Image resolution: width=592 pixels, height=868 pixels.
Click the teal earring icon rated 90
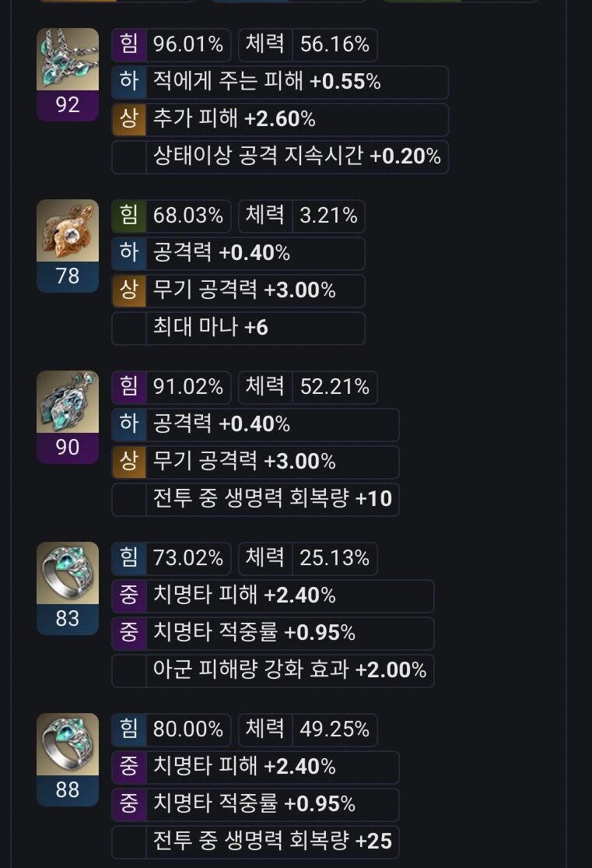tap(68, 402)
